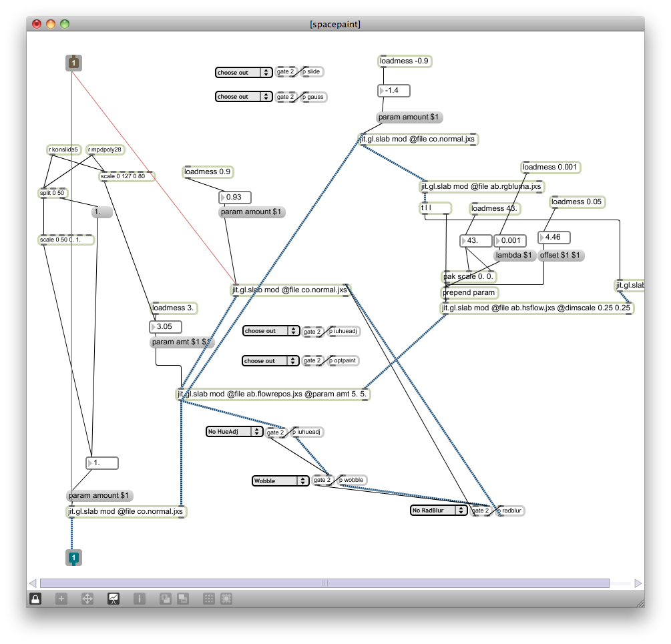671x644 pixels.
Task: Click the 3.05 number box
Action: point(166,327)
